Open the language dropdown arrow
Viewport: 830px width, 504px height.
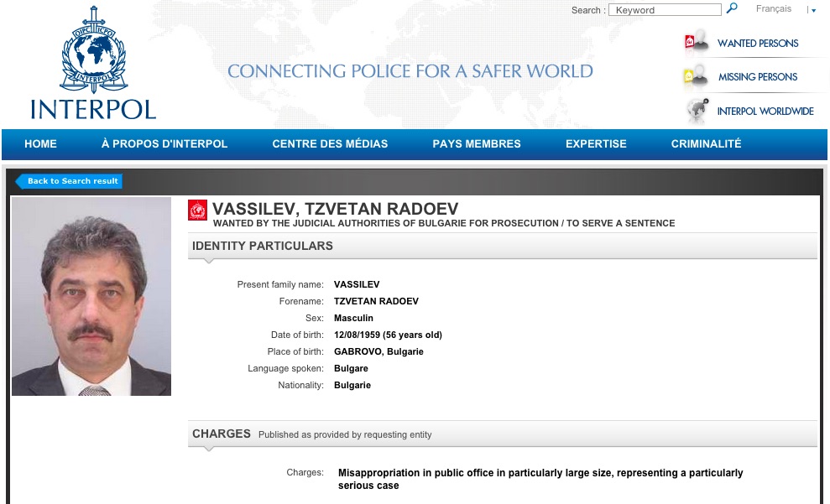tap(813, 10)
